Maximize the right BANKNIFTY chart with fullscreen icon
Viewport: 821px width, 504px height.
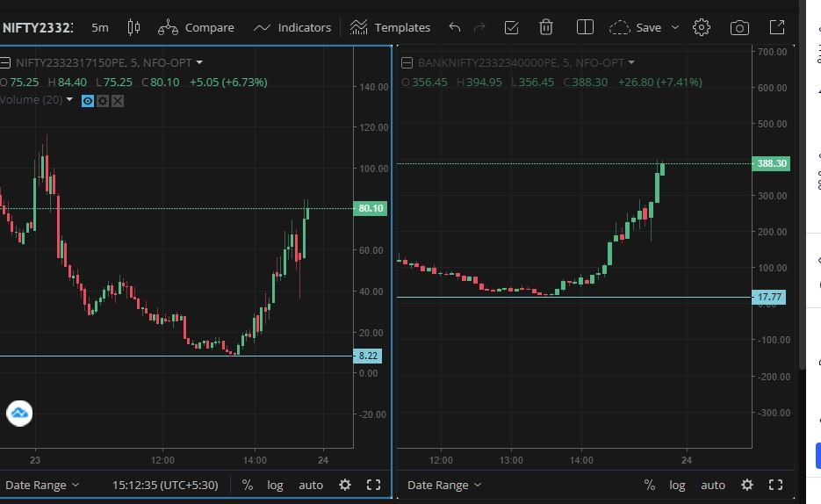click(775, 485)
